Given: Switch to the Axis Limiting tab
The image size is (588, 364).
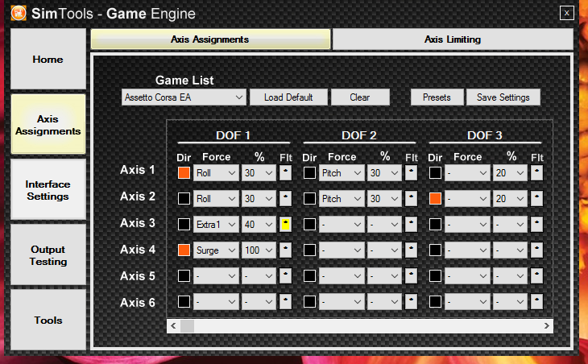Looking at the screenshot, I should 453,39.
